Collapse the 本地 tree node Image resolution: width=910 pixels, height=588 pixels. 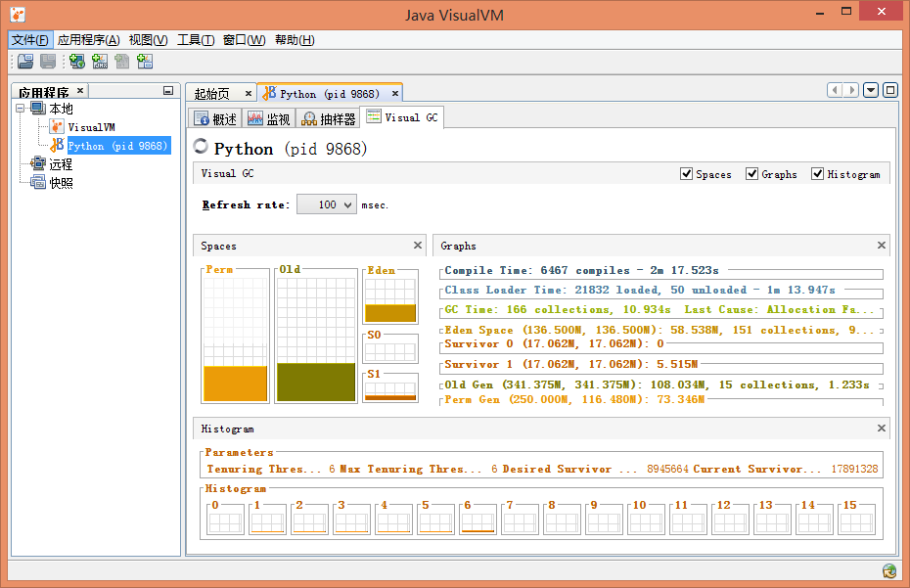point(21,109)
